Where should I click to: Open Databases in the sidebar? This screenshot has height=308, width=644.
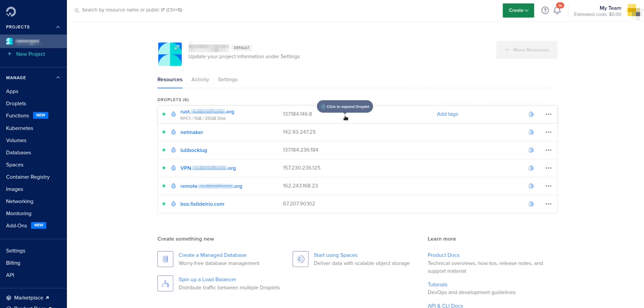click(19, 152)
